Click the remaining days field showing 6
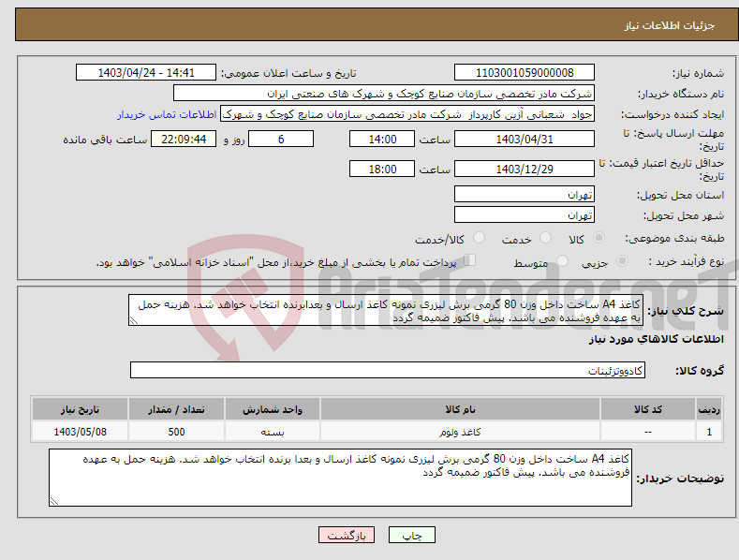This screenshot has width=739, height=560. click(281, 139)
